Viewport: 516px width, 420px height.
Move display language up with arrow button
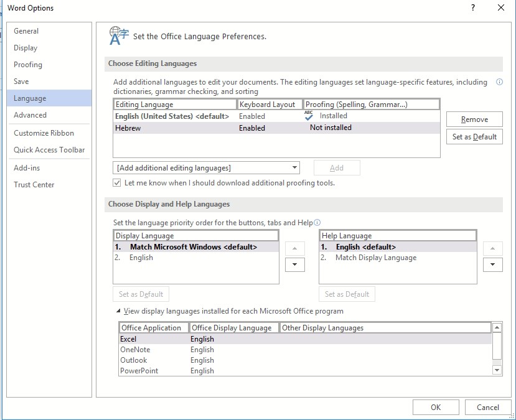[294, 248]
